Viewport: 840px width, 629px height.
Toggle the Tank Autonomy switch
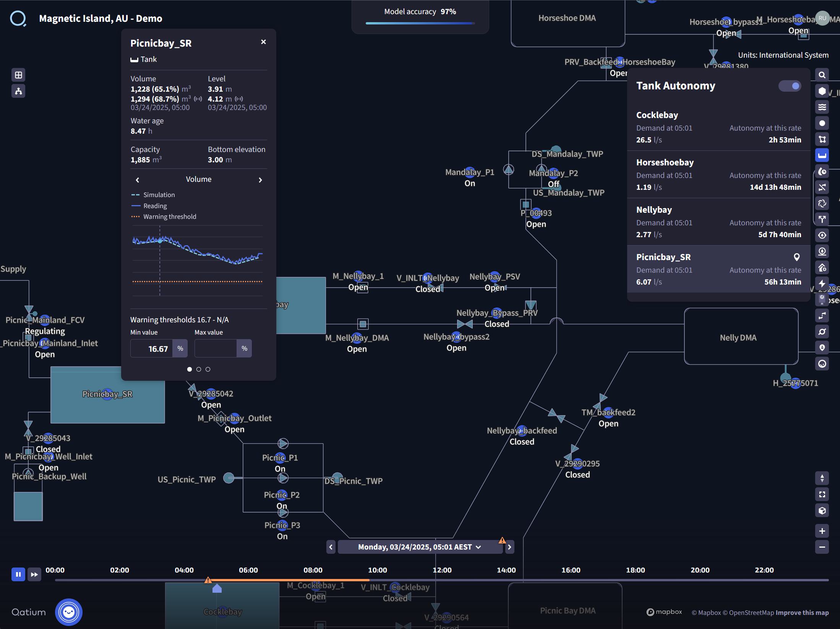(x=790, y=86)
